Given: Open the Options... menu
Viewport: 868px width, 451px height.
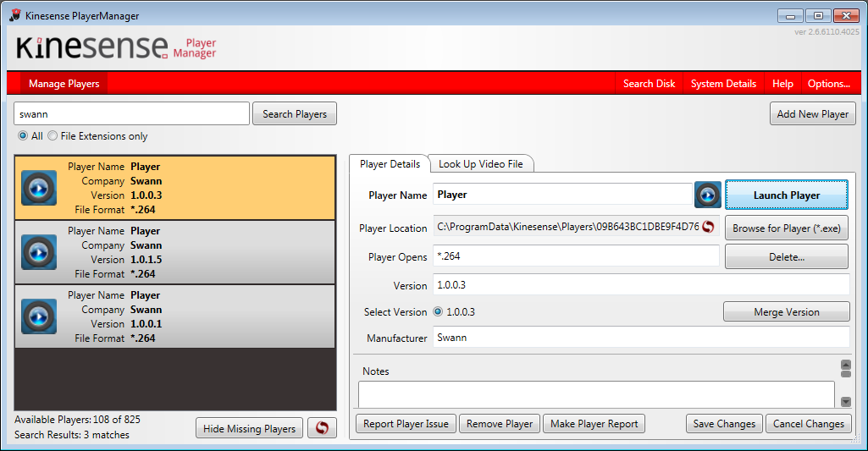Looking at the screenshot, I should 829,84.
